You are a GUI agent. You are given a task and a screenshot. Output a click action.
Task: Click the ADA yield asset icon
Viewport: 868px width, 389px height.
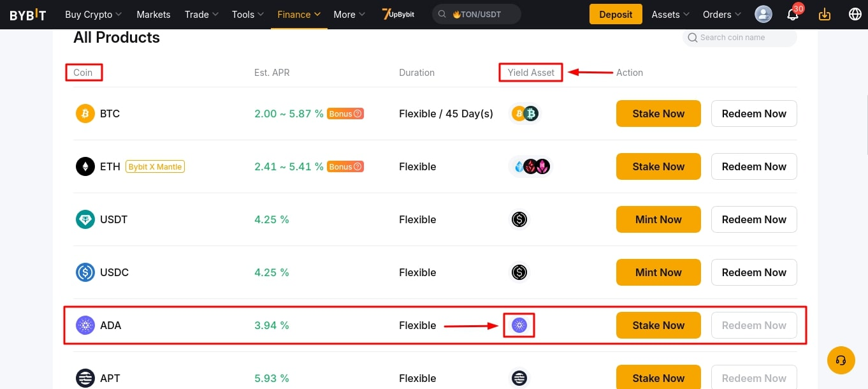pyautogui.click(x=519, y=325)
